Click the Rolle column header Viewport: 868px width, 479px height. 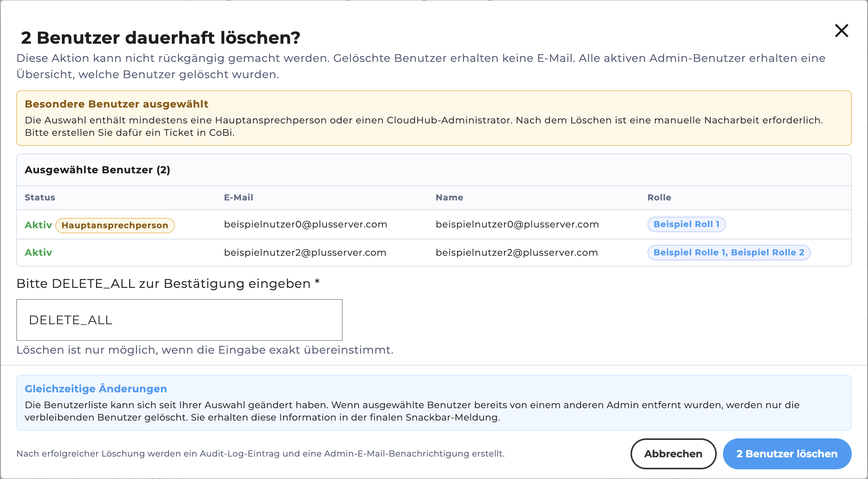659,197
